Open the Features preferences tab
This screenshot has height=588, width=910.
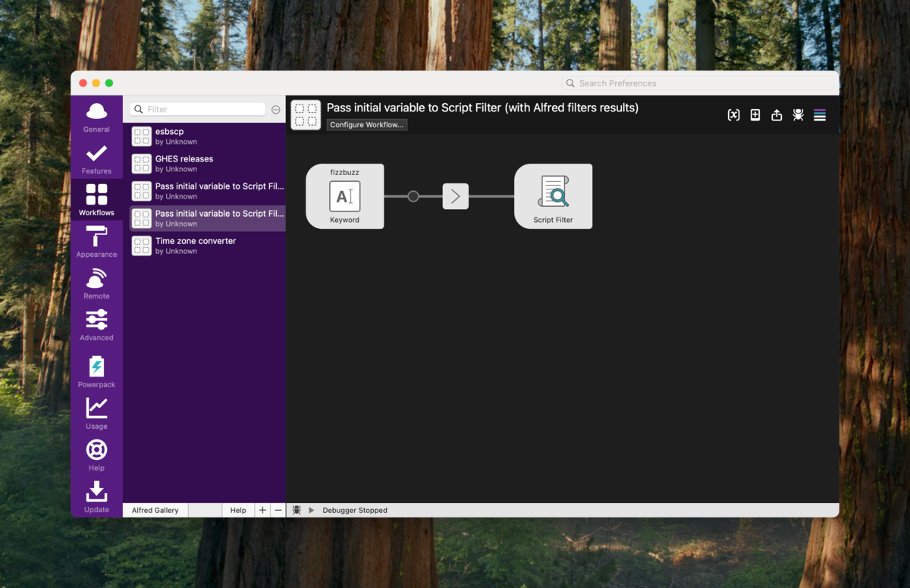pos(96,159)
